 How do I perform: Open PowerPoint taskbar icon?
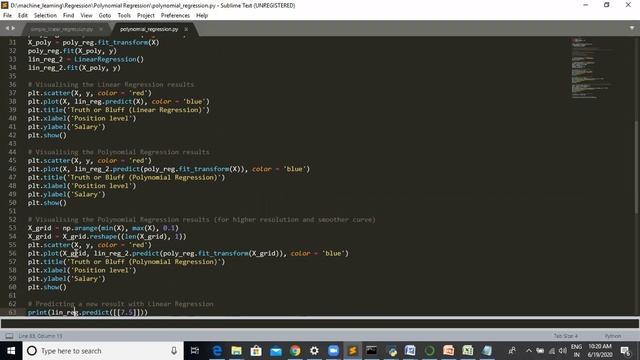point(449,351)
